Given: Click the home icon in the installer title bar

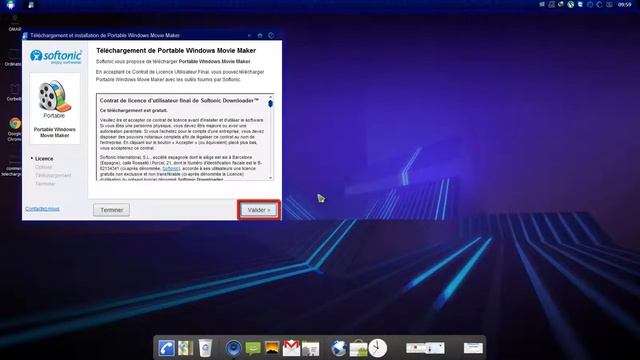Looking at the screenshot, I should 260,36.
